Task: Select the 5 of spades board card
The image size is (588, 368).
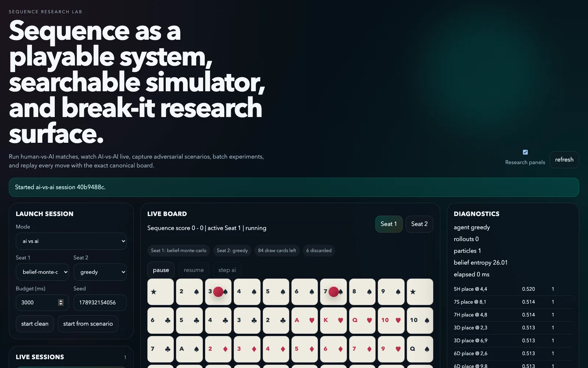Action: pos(276,292)
